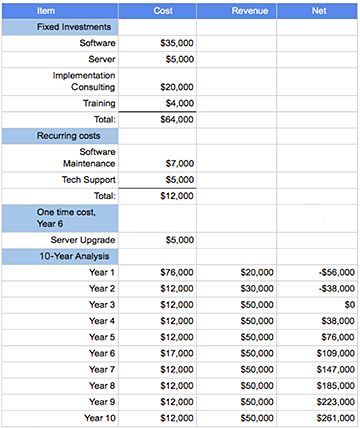Select the Revenue column header
This screenshot has width=360, height=429.
pyautogui.click(x=237, y=11)
